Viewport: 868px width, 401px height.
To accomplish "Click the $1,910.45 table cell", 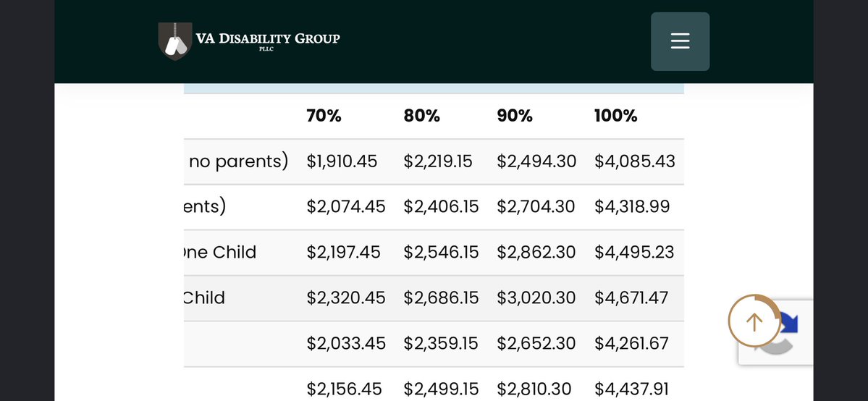I will [342, 161].
